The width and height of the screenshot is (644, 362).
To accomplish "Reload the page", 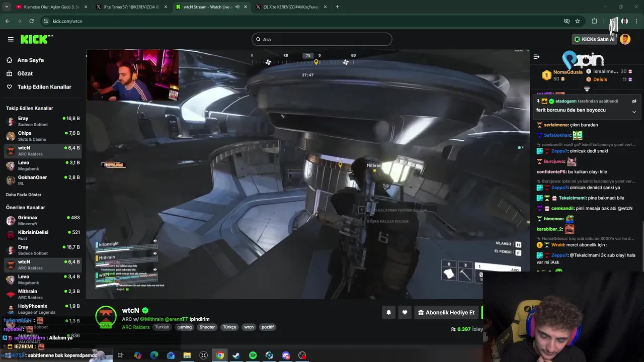I will coord(31,21).
